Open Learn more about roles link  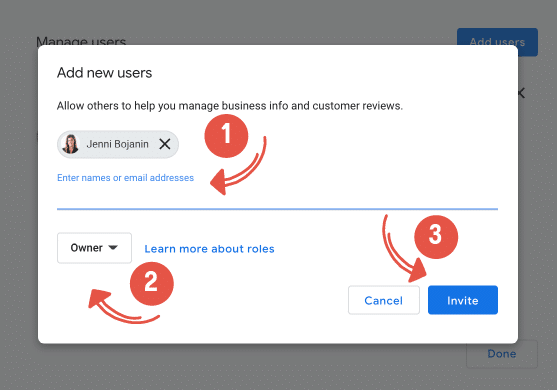pos(209,249)
